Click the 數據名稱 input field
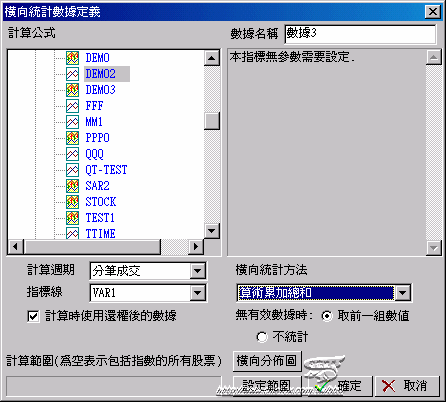The width and height of the screenshot is (446, 402). [x=360, y=34]
